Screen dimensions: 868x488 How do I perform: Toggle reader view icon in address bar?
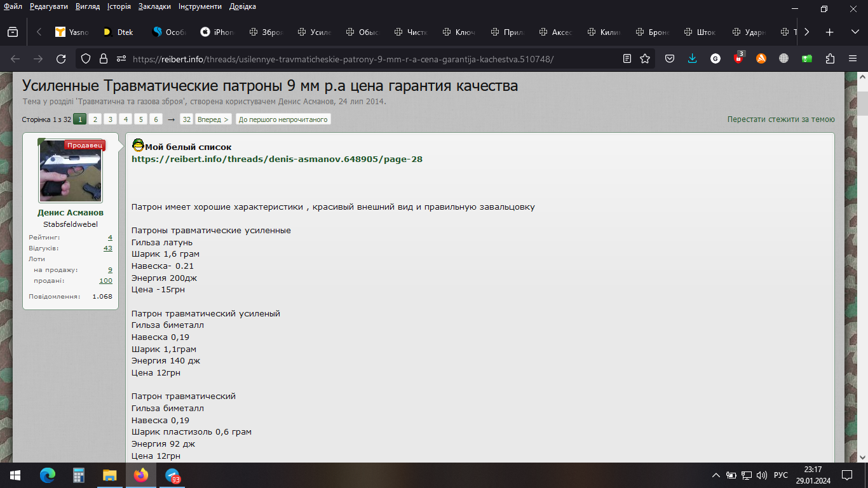point(627,59)
